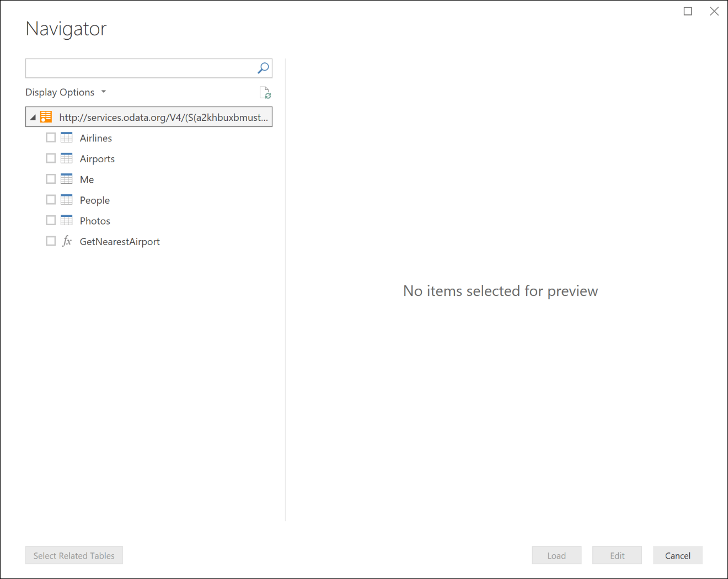Viewport: 728px width, 579px height.
Task: Select the Airlines table icon
Action: pos(66,137)
